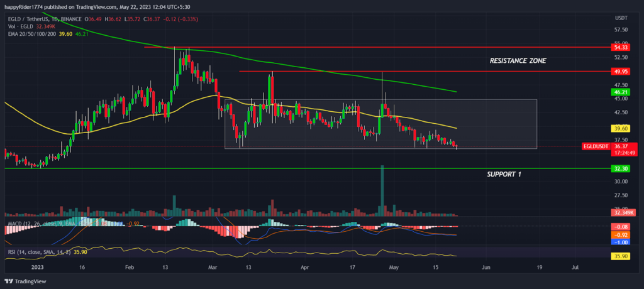This screenshot has width=644, height=289.
Task: Select the open price O36.49 value
Action: [94, 18]
